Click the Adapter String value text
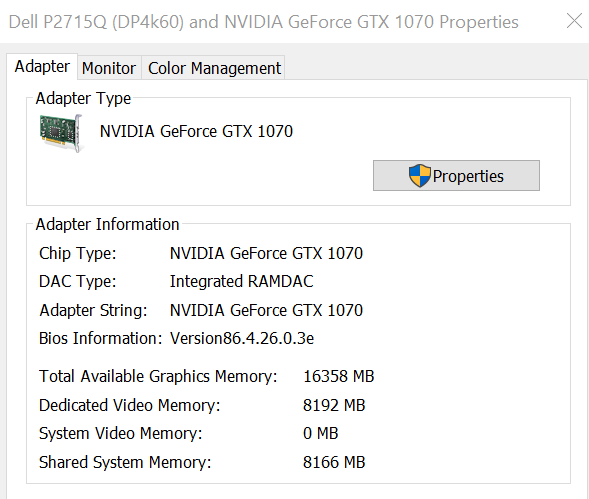 click(x=266, y=310)
